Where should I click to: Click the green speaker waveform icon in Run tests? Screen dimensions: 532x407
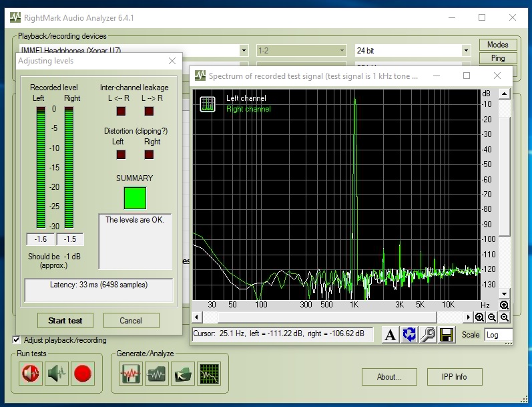click(x=57, y=374)
